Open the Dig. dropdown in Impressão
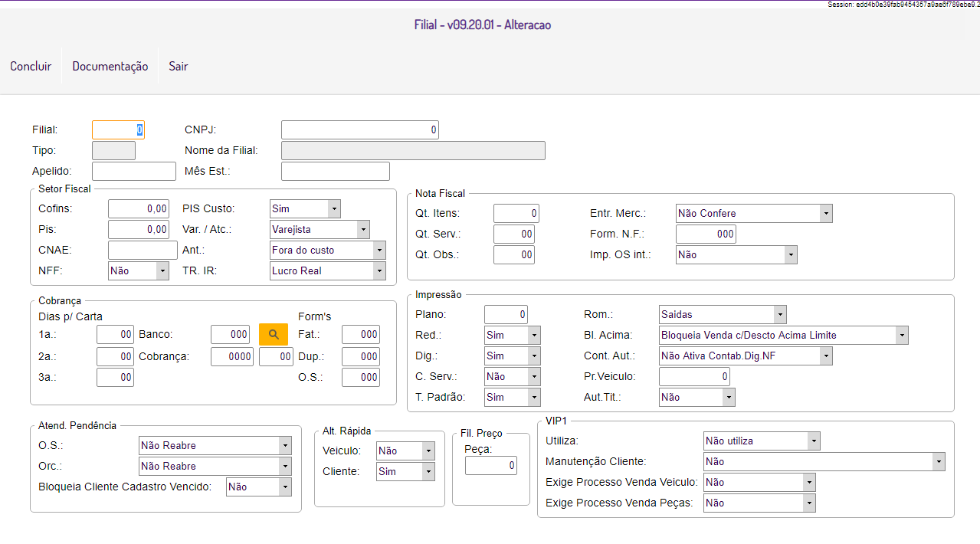The image size is (980, 544). [x=513, y=356]
